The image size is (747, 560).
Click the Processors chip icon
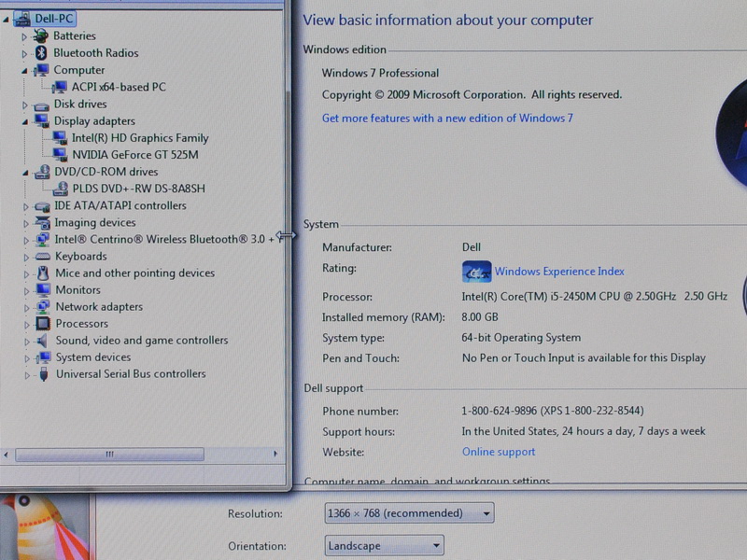[43, 324]
